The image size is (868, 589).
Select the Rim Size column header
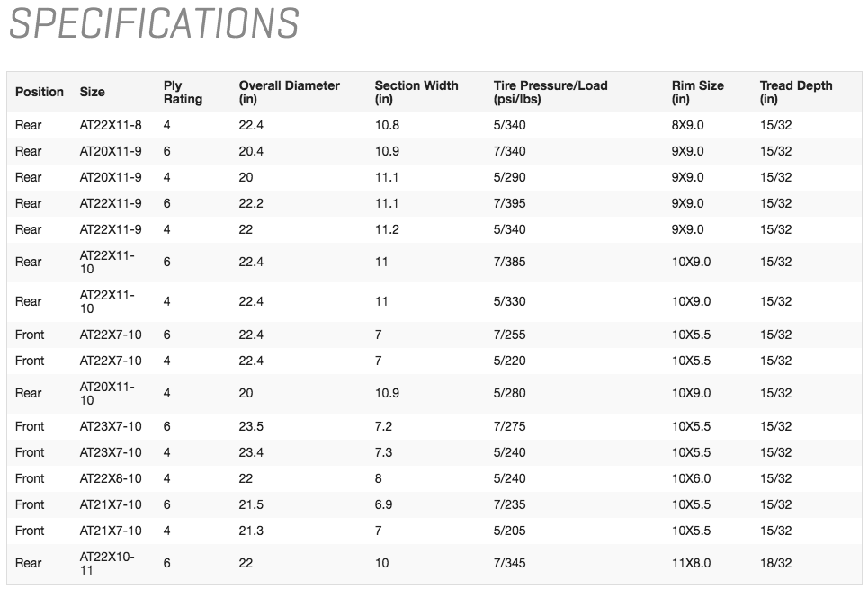pos(697,92)
